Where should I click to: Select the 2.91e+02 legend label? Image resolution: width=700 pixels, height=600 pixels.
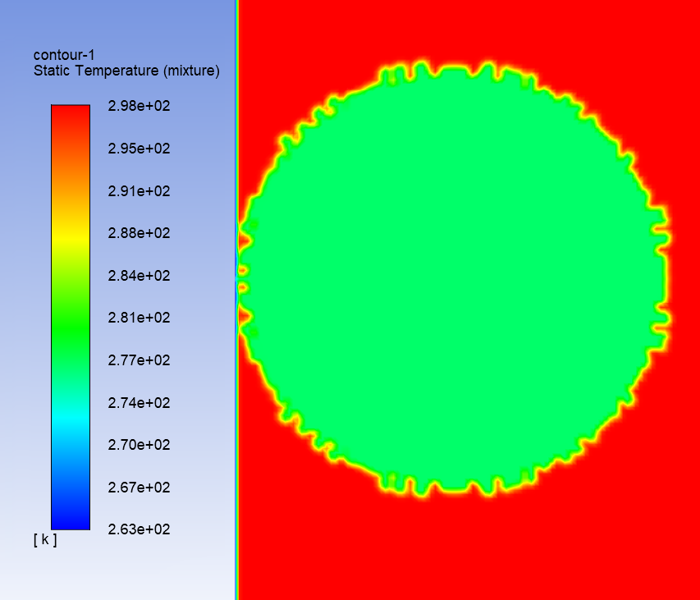tap(139, 191)
